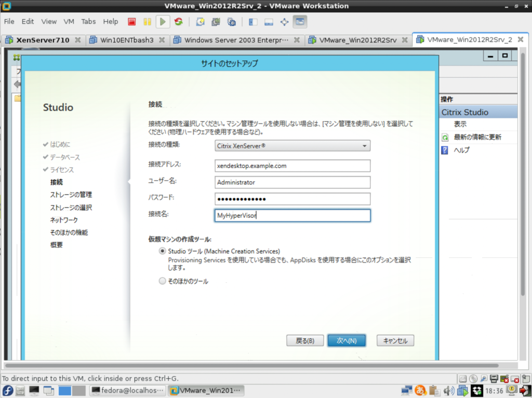Click the はじめに wizard step

[x=60, y=144]
